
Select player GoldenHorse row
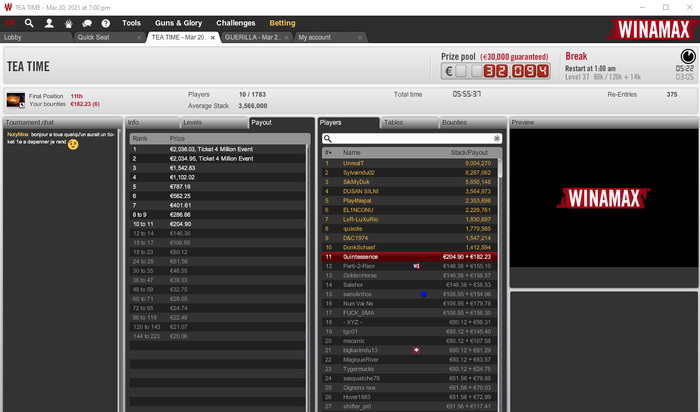point(409,276)
